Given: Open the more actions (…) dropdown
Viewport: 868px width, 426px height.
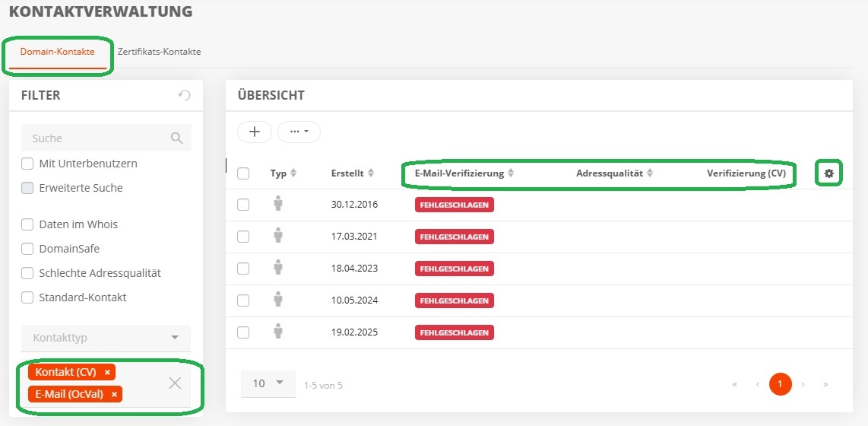Looking at the screenshot, I should coord(299,132).
